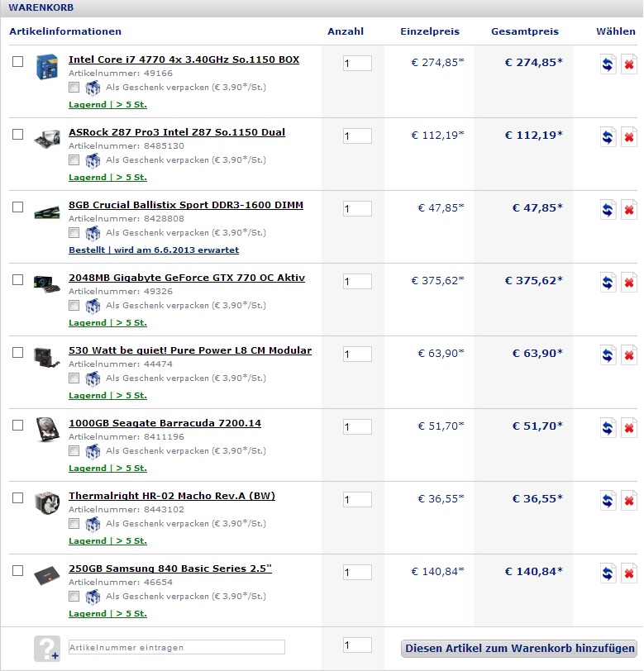Check gift wrap option for Seagate Barracuda

pos(74,451)
